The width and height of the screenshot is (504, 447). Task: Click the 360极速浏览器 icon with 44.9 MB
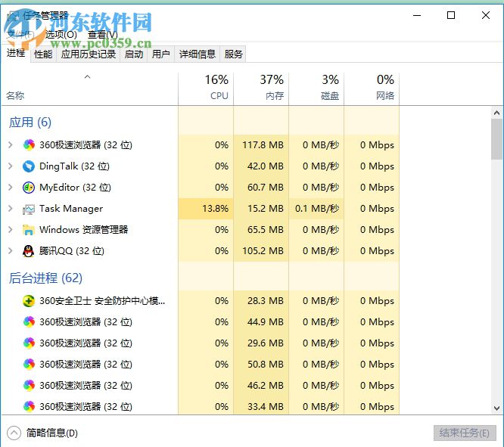pyautogui.click(x=29, y=322)
